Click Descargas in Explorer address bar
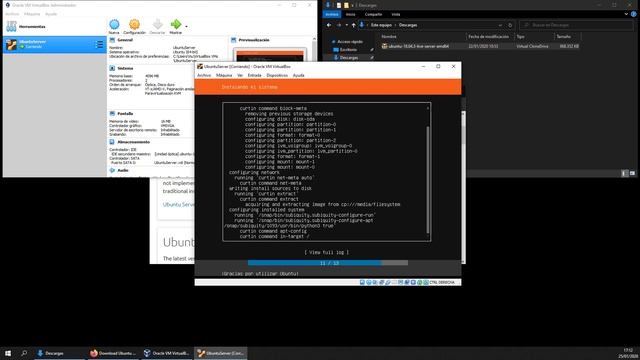Viewport: 640px width, 360px height. pyautogui.click(x=408, y=25)
